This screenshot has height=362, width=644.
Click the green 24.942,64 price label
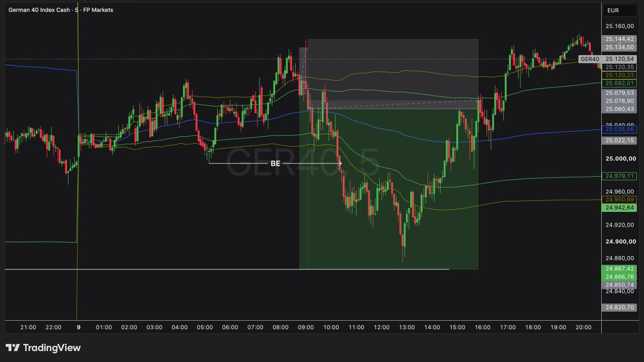point(620,208)
